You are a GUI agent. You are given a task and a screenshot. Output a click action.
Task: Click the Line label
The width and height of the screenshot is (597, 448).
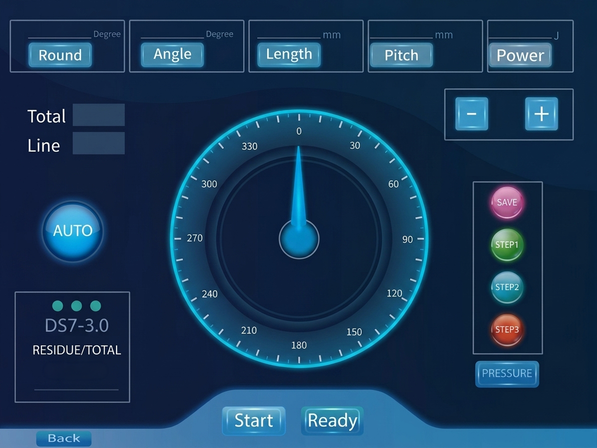pos(43,146)
